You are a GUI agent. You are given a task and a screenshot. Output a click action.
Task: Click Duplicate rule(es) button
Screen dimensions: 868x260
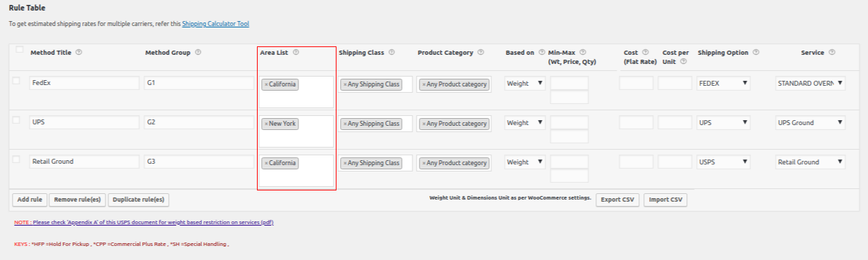point(139,200)
